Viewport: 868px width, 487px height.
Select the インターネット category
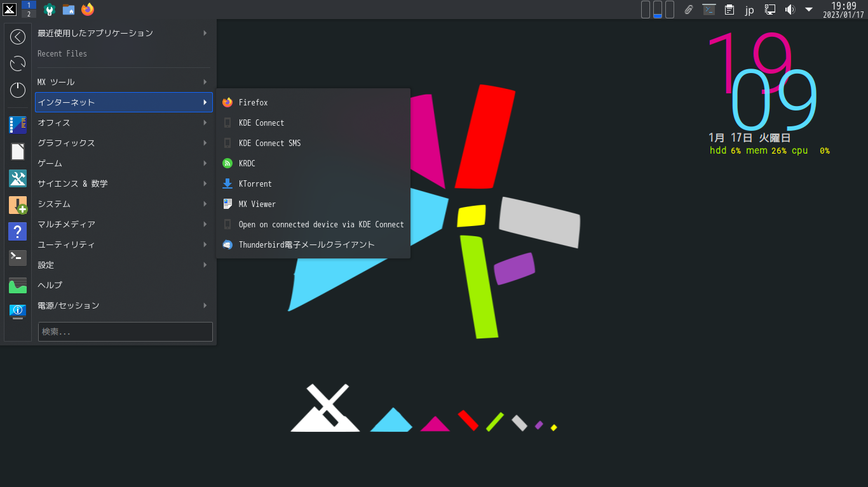(123, 102)
